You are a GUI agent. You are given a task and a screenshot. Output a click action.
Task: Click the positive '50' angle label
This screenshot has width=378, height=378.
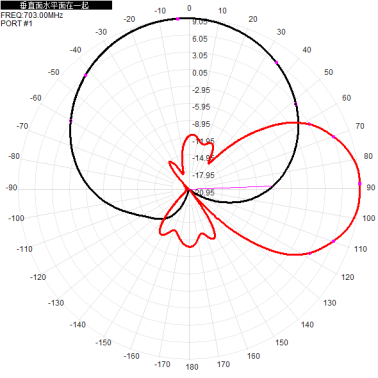coord(329,72)
